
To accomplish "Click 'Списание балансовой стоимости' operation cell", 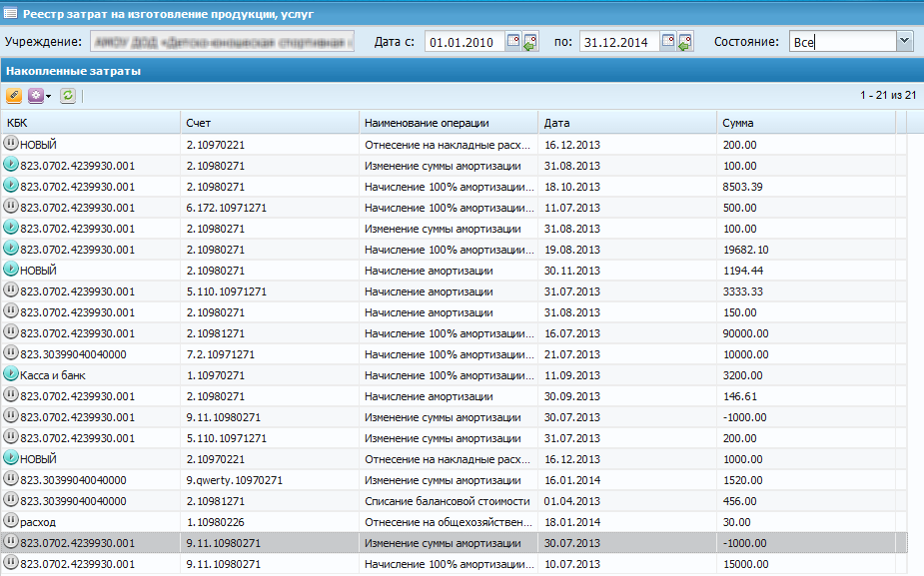I will [x=449, y=501].
